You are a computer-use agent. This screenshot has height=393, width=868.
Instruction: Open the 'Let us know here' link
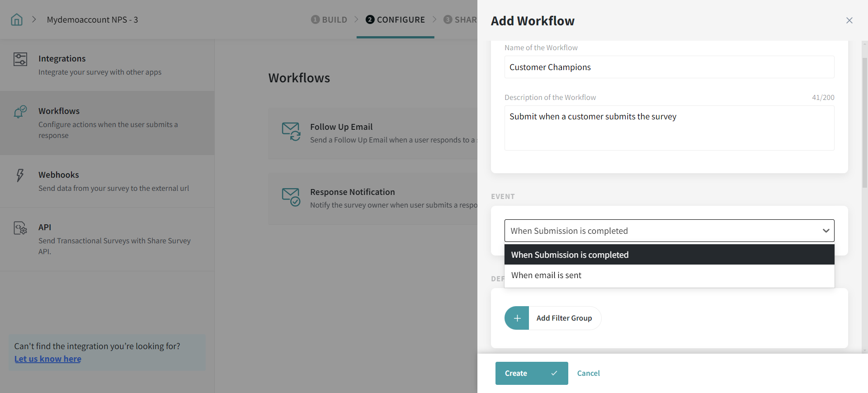point(48,359)
